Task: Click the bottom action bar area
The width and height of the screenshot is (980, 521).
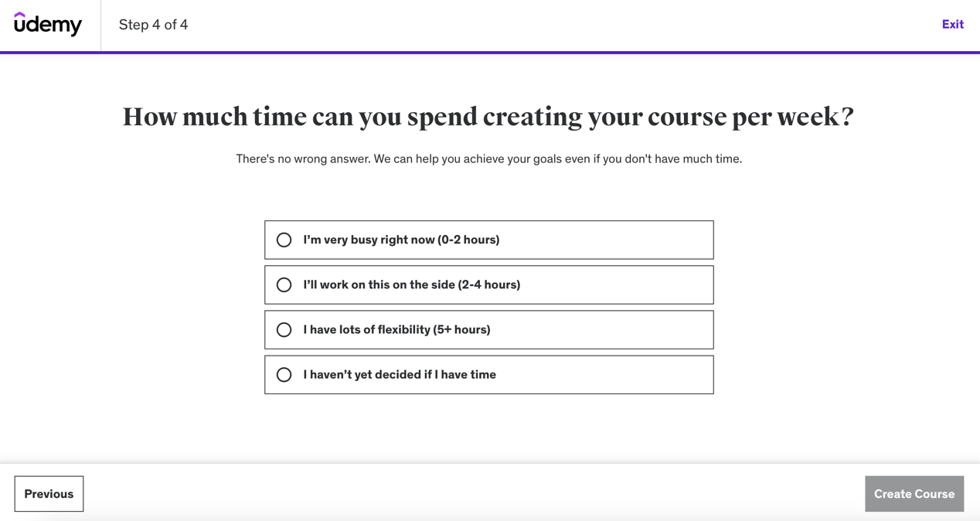Action: click(490, 493)
